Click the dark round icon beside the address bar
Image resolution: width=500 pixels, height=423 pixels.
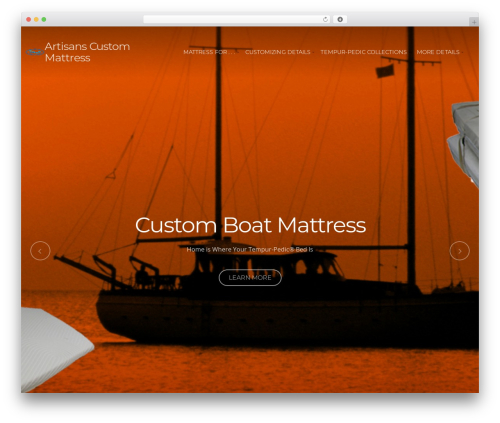click(x=340, y=20)
